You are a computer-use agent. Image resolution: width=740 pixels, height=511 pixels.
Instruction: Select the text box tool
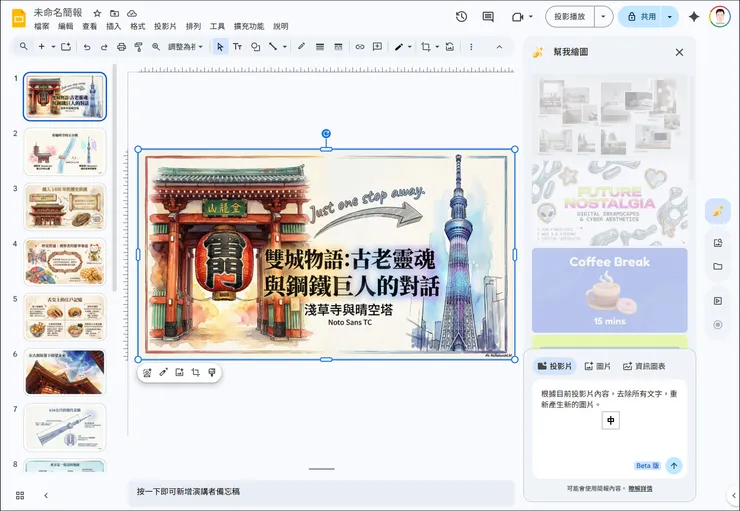tap(237, 47)
